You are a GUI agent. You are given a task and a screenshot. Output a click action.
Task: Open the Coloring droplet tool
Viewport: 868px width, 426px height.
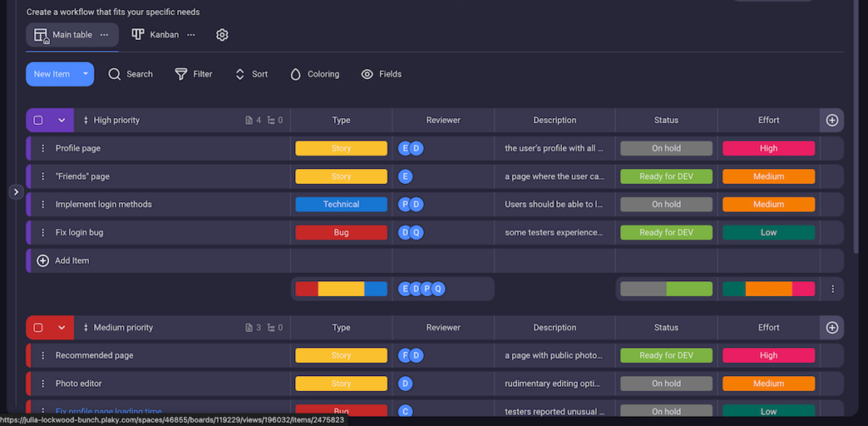point(295,74)
